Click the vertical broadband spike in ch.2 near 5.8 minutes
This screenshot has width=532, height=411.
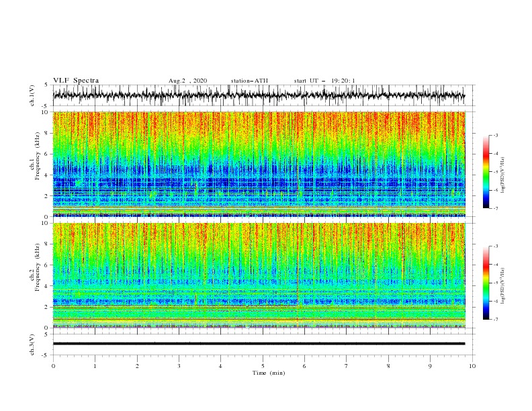pyautogui.click(x=298, y=275)
